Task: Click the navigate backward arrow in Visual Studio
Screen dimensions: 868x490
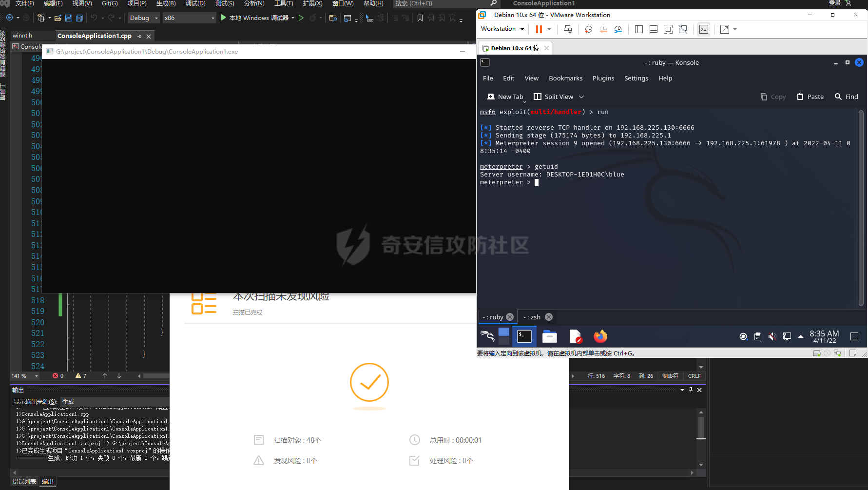Action: point(9,18)
